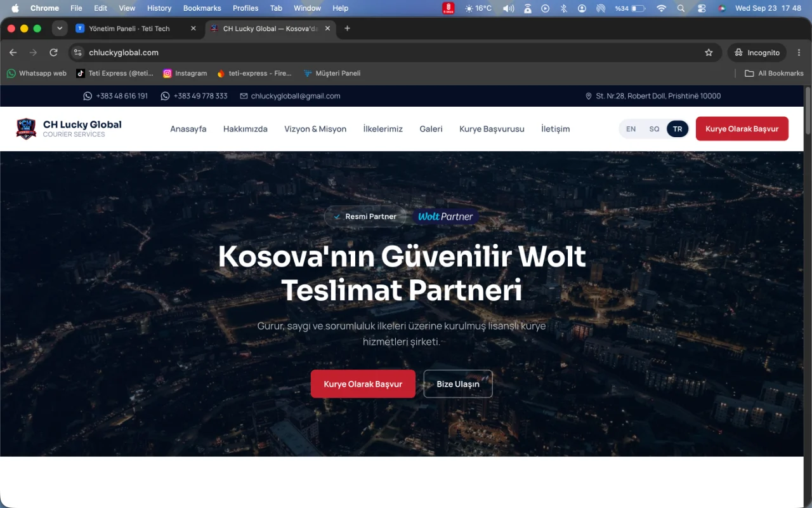
Task: Open the İletişim nav link
Action: click(556, 129)
